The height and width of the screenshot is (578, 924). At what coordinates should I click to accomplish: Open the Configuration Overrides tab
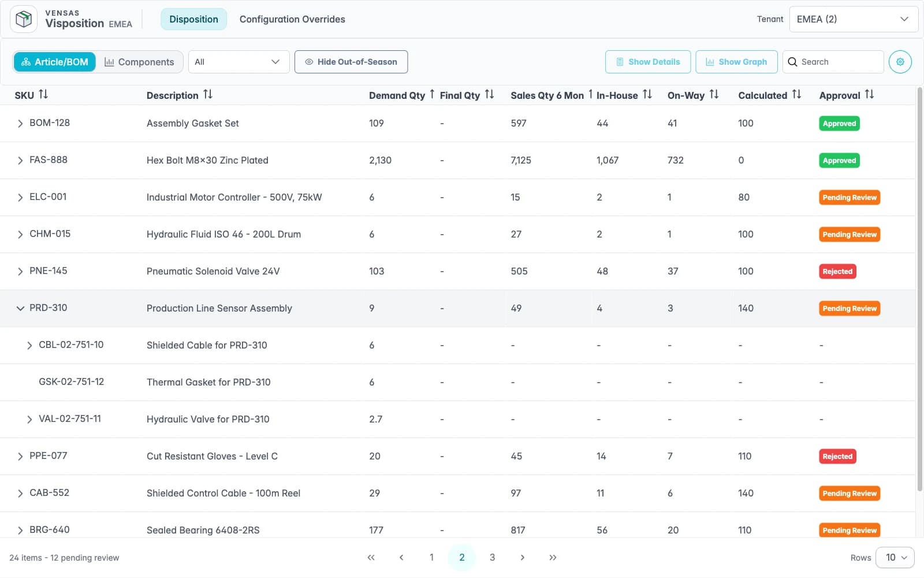pyautogui.click(x=292, y=19)
